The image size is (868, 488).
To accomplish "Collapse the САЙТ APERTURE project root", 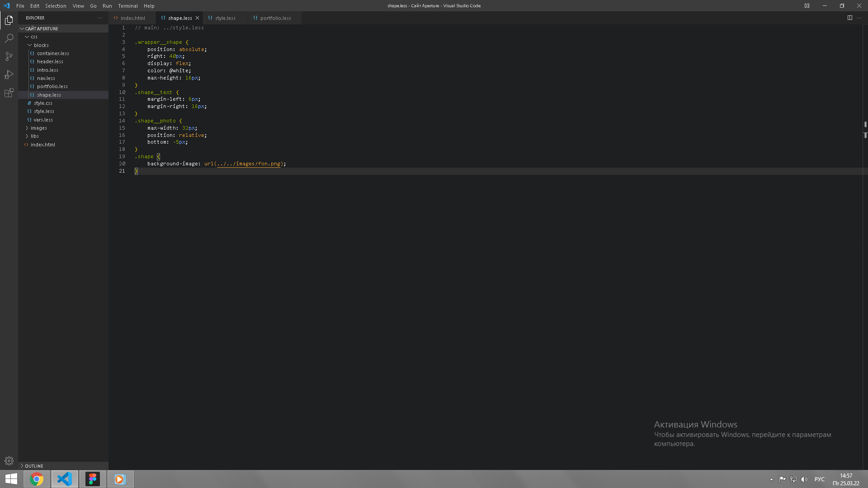I will pos(63,28).
